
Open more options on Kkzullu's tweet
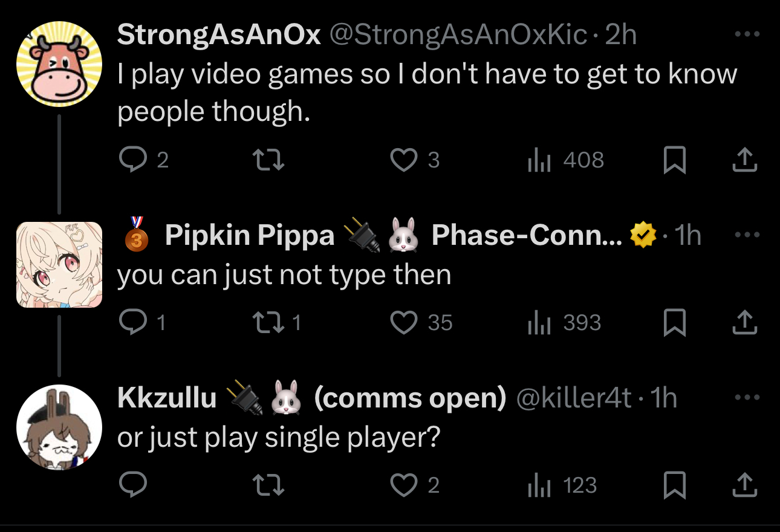(x=747, y=398)
